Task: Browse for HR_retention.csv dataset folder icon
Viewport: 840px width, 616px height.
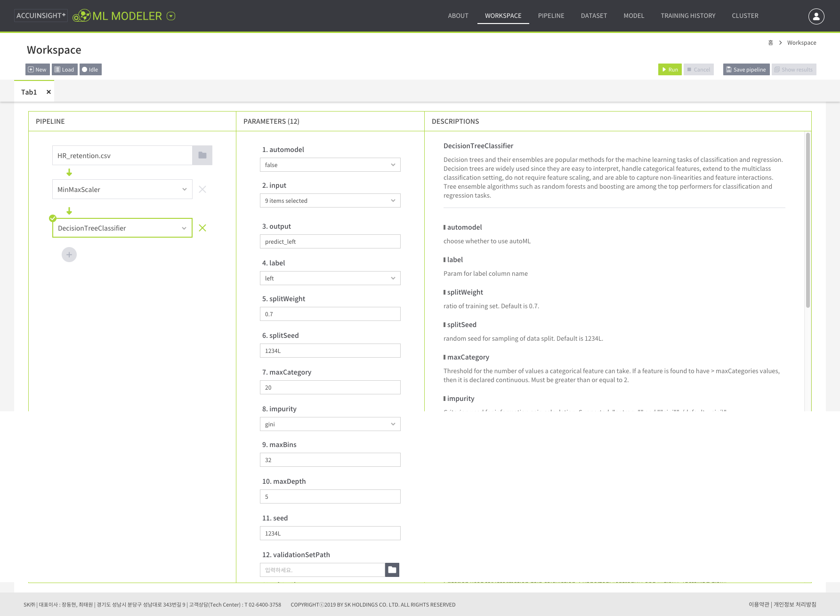Action: click(202, 155)
